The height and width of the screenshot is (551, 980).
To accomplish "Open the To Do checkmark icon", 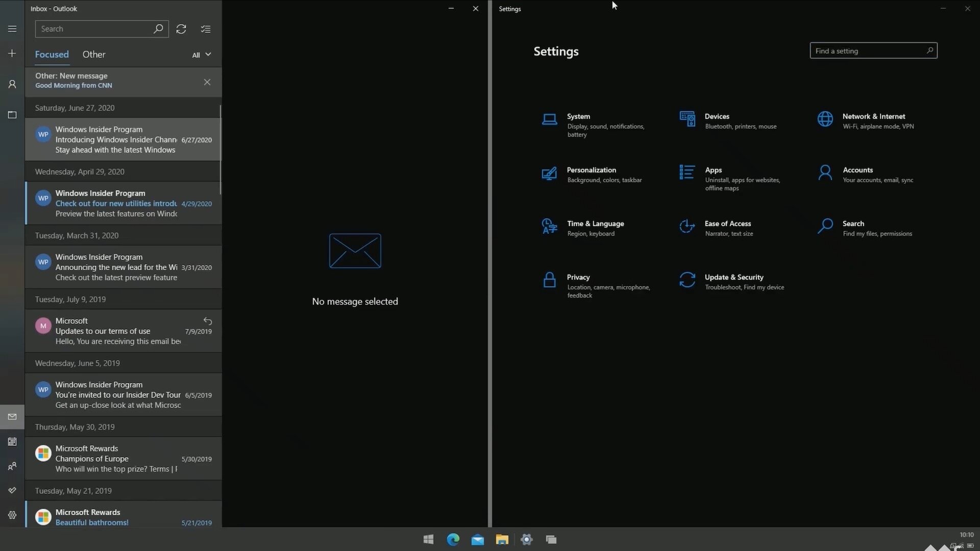I will click(12, 491).
